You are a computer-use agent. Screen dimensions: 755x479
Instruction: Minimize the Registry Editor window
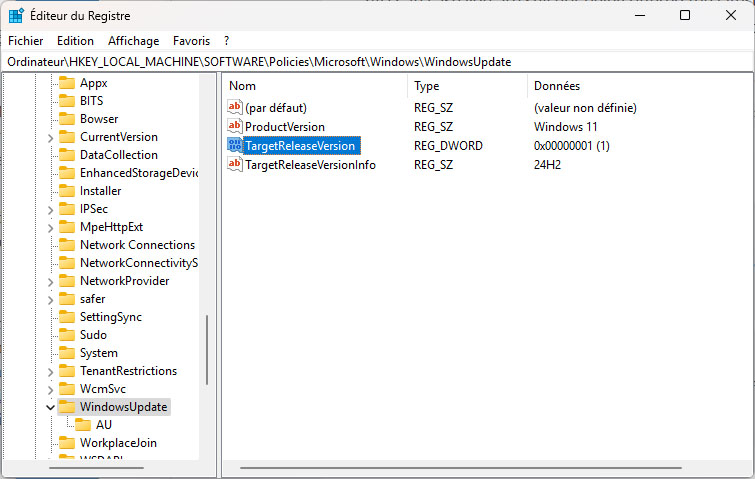coord(640,15)
